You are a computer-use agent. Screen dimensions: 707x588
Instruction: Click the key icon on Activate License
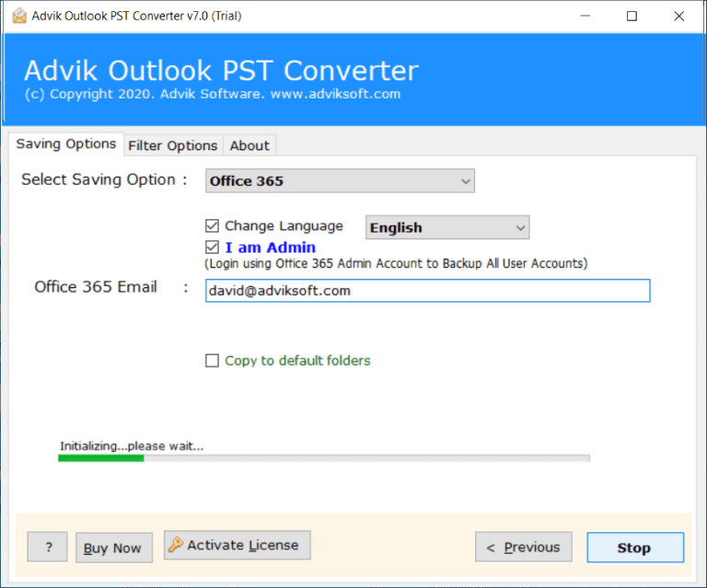176,545
